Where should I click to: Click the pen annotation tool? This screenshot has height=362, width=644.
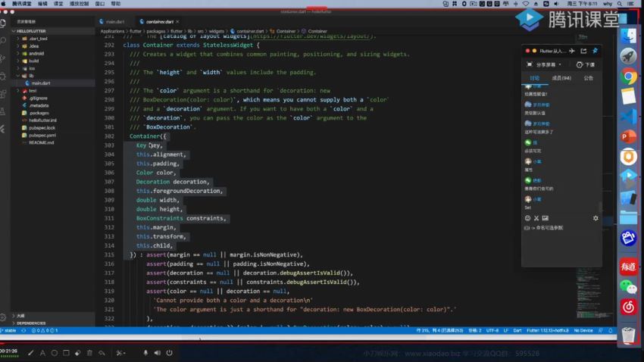click(x=31, y=353)
